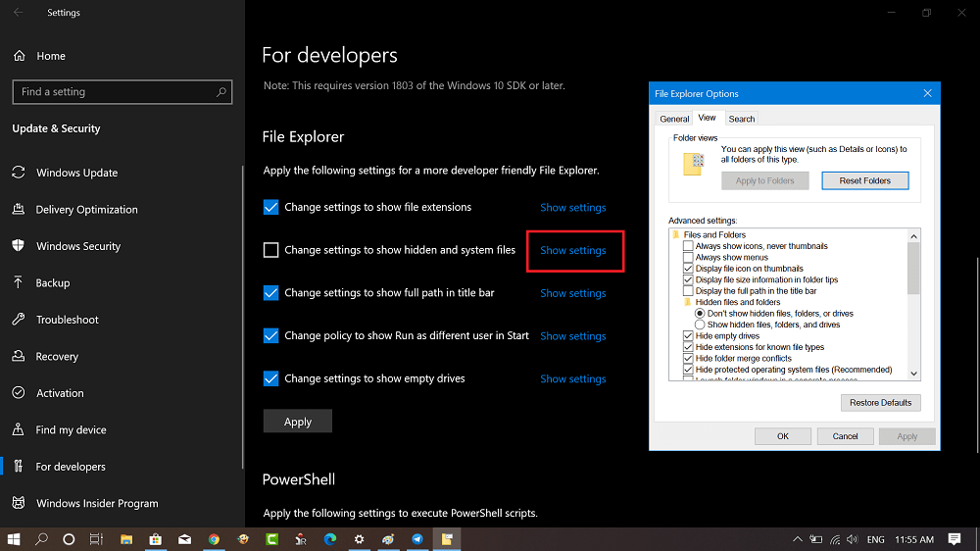Open Windows Security in the sidebar
The height and width of the screenshot is (551, 980).
tap(78, 246)
